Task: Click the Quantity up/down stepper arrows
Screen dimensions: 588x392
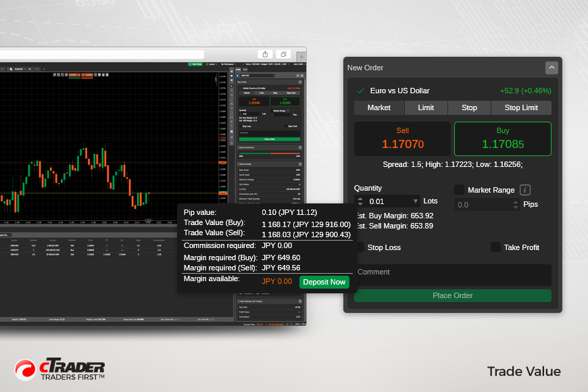Action: tap(360, 201)
